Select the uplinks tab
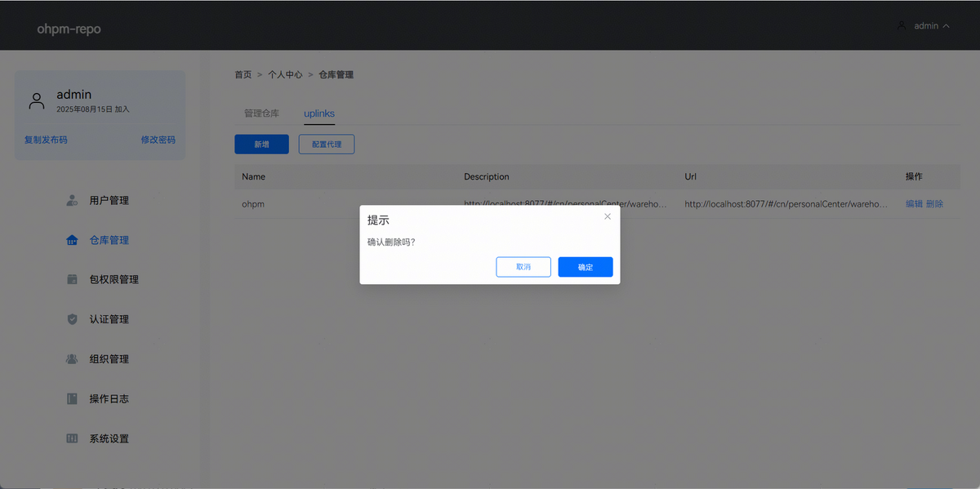Screen dimensions: 980x489 tap(319, 113)
